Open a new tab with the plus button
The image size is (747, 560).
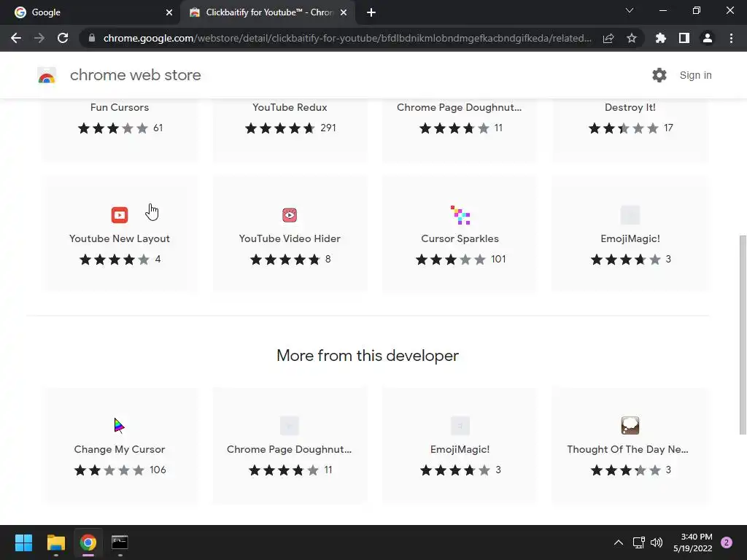(x=371, y=12)
